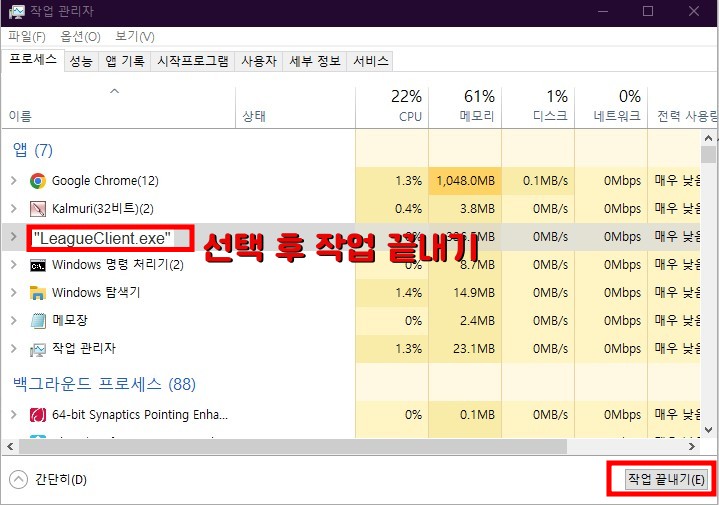Image resolution: width=719 pixels, height=505 pixels.
Task: Click the Task Manager title bar icon
Action: [x=16, y=11]
